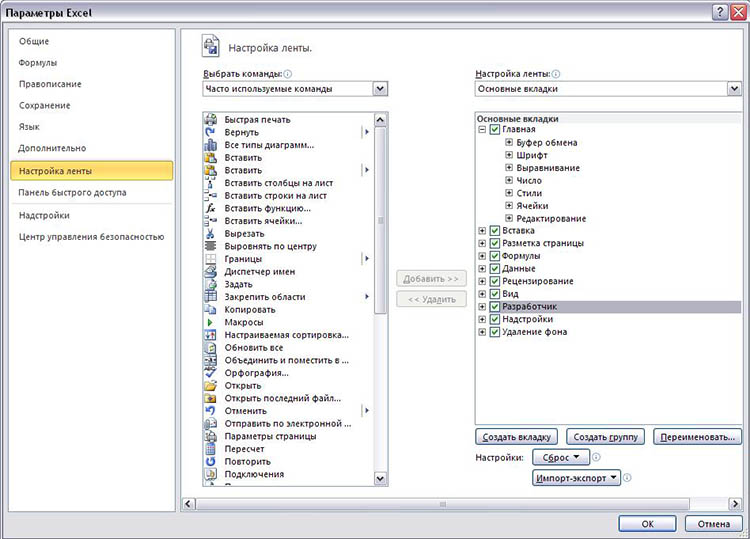
Task: Click the commands list scroll-up arrow
Action: click(380, 120)
